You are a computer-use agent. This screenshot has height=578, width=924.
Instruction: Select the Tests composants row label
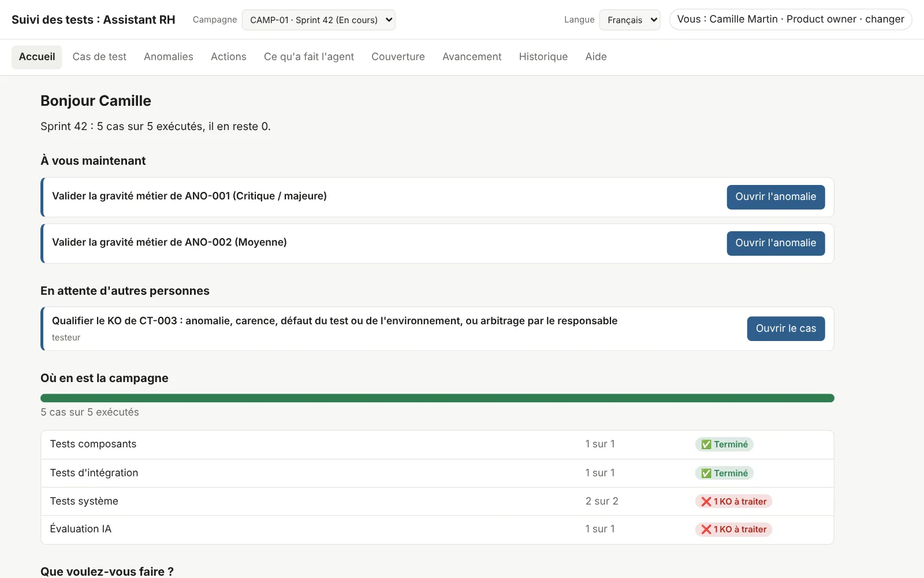coord(93,444)
